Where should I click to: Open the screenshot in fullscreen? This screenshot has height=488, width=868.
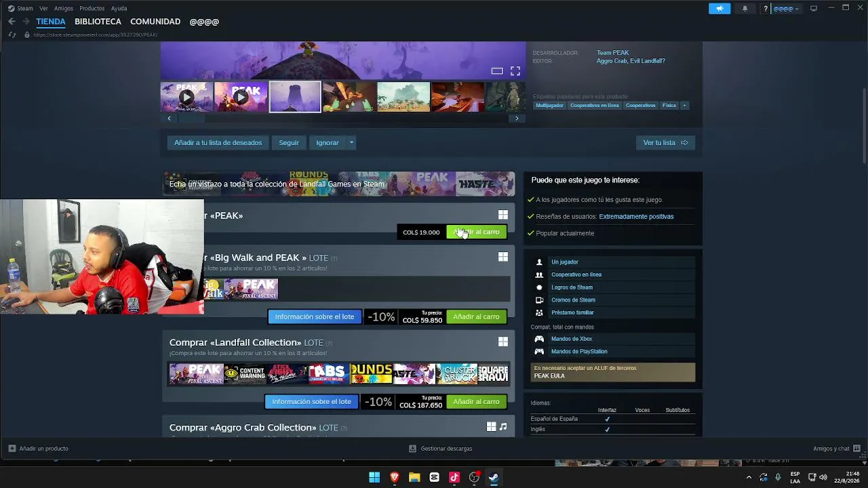click(515, 70)
